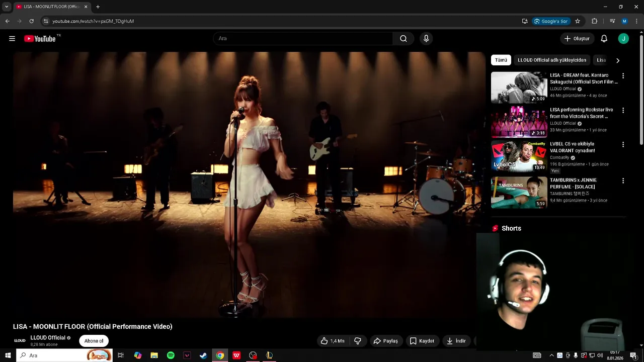Open the YouTube hamburger guide menu
This screenshot has width=644, height=362.
[x=12, y=39]
